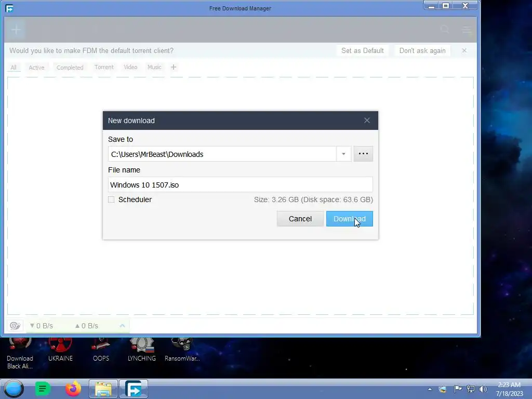
Task: Open the Action Center flag icon
Action: point(458,389)
